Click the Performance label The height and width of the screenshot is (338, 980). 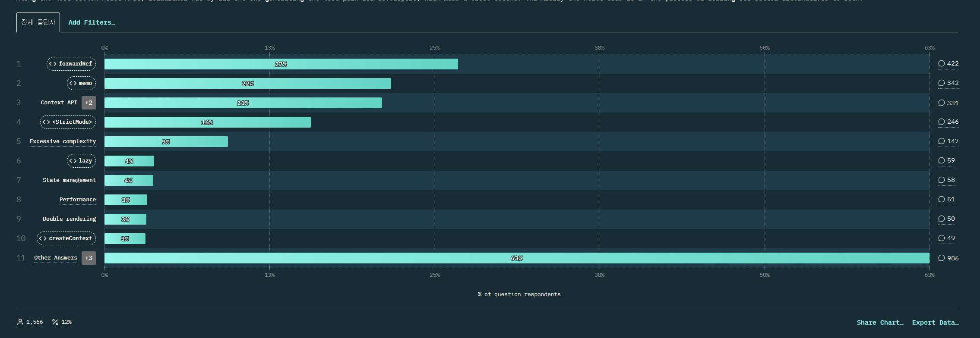point(78,200)
